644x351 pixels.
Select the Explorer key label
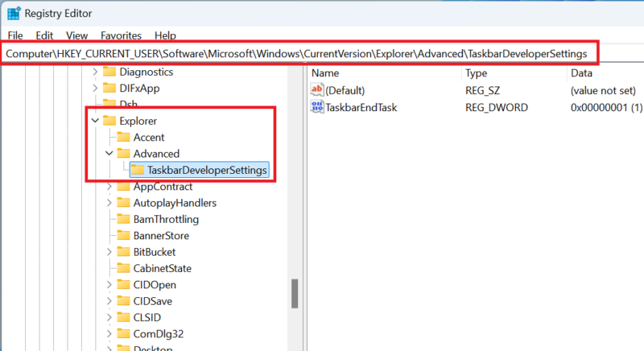click(138, 121)
